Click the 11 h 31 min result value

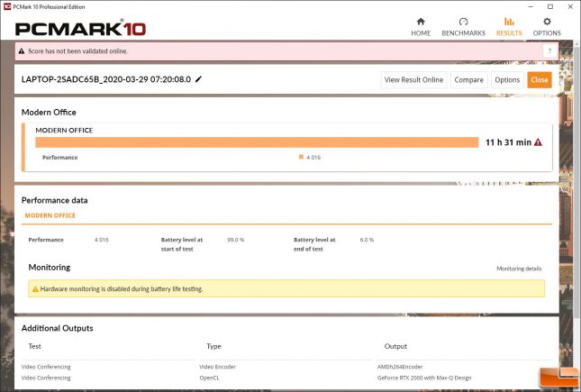tap(508, 142)
